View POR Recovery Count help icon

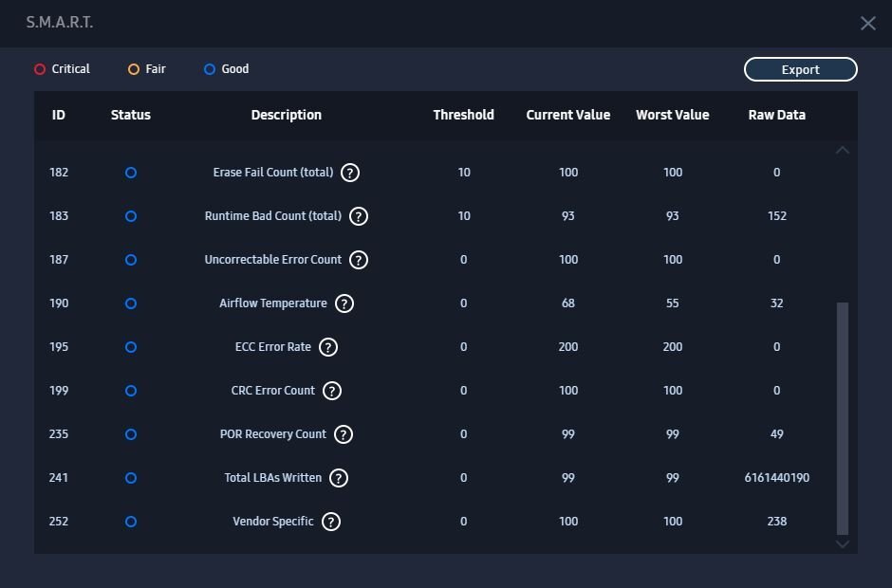coord(343,434)
